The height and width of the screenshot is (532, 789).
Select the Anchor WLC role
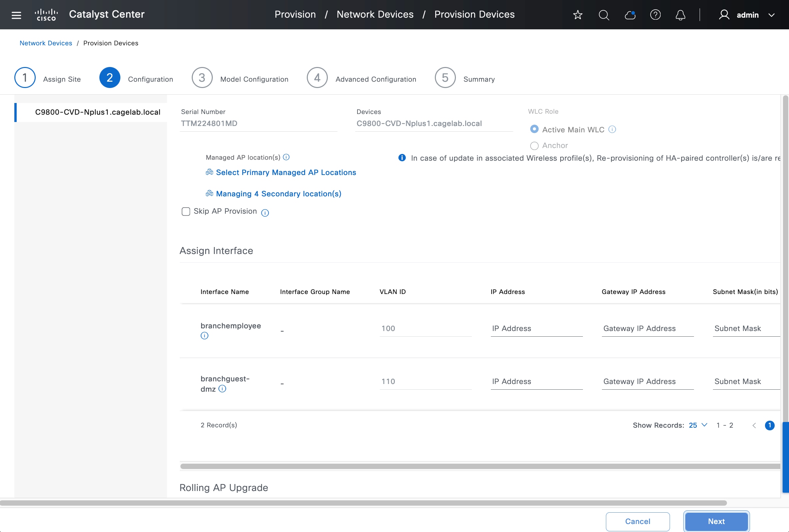click(534, 146)
